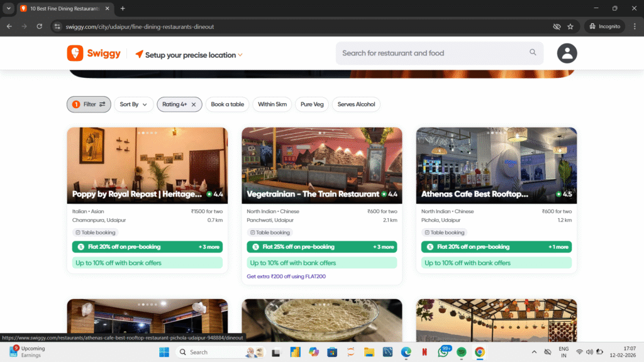Select the Book a table chip
Image resolution: width=644 pixels, height=362 pixels.
pyautogui.click(x=227, y=104)
